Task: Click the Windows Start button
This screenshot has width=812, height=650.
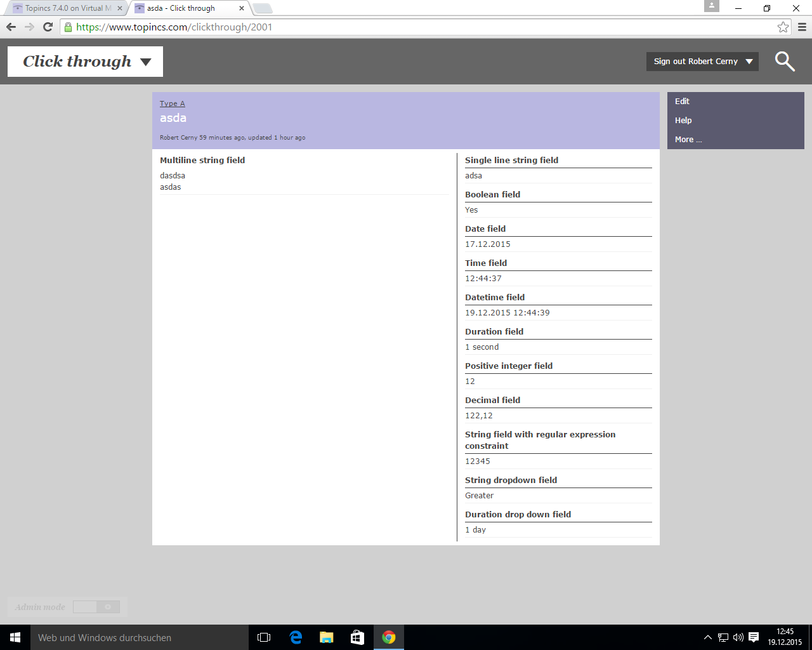Action: [x=15, y=637]
